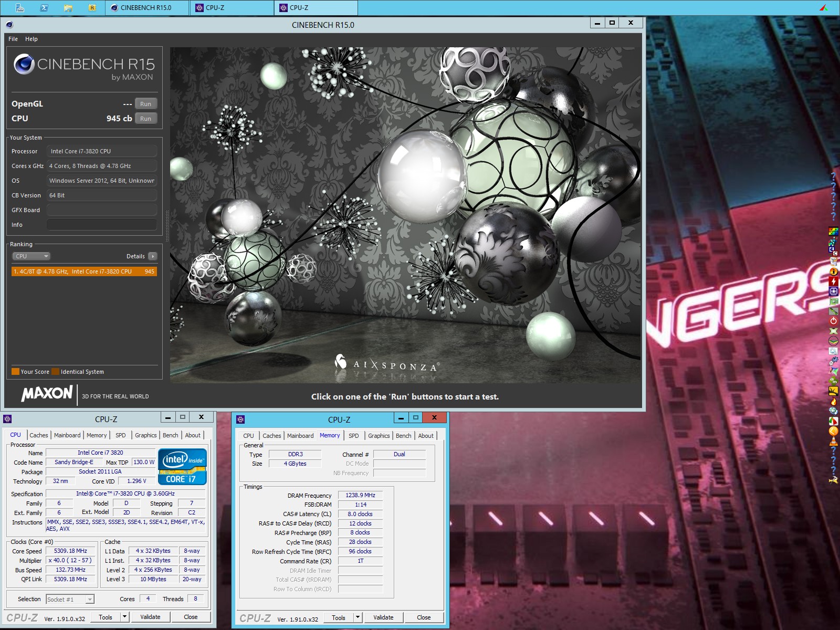
Task: Click the Cinebench window title icon
Action: (x=9, y=24)
